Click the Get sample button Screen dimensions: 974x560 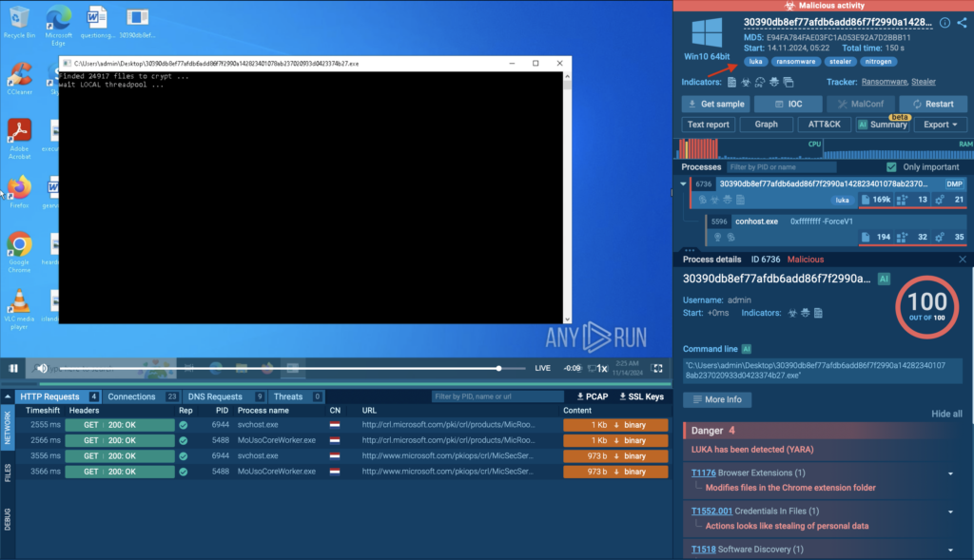tap(715, 104)
